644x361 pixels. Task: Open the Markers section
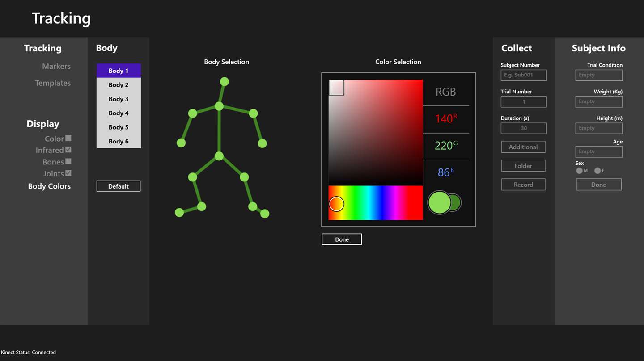tap(56, 66)
